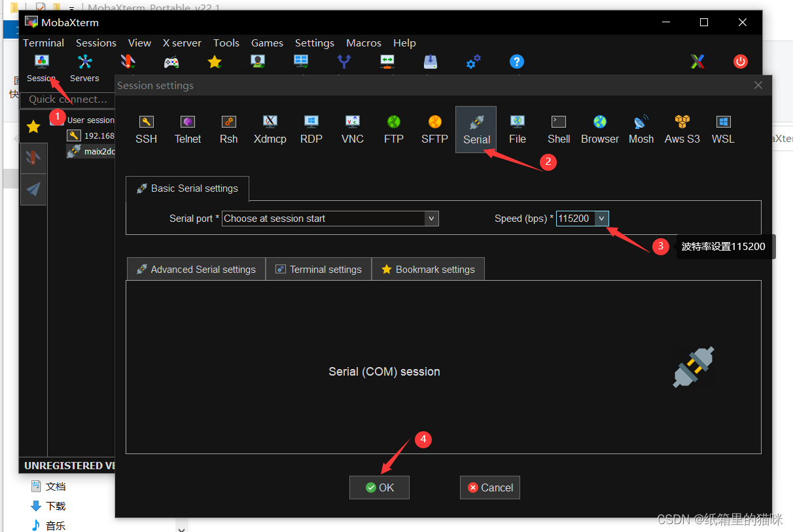The height and width of the screenshot is (532, 793).
Task: Click the red Exit power icon
Action: (x=741, y=62)
